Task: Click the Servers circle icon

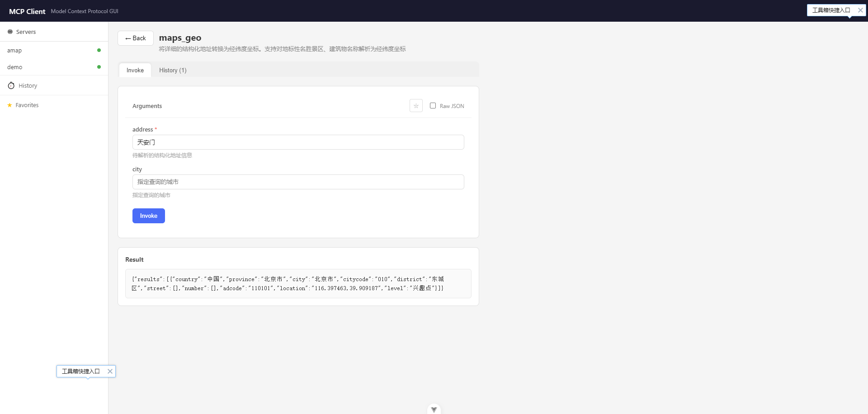Action: [10, 32]
